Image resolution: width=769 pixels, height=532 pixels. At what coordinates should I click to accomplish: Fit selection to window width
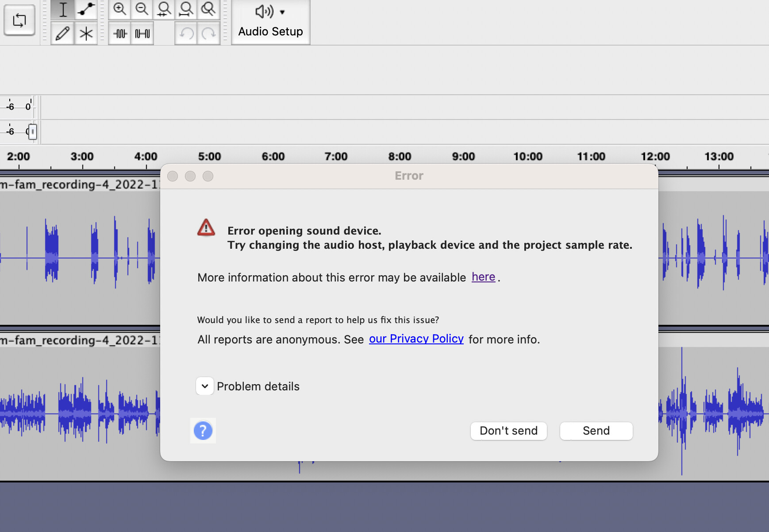click(164, 8)
